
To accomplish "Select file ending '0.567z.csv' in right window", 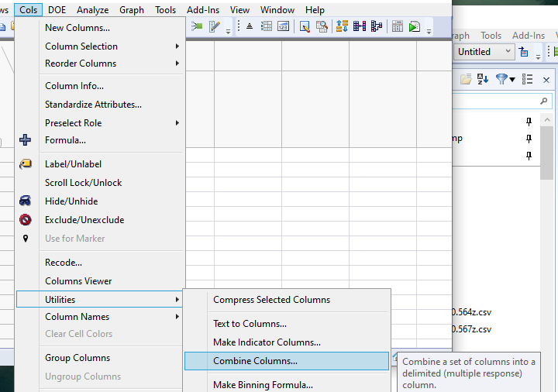I will coord(471,329).
